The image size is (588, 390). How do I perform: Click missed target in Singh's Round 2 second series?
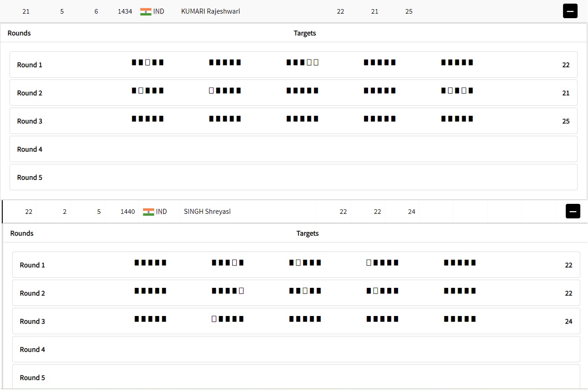tap(241, 291)
